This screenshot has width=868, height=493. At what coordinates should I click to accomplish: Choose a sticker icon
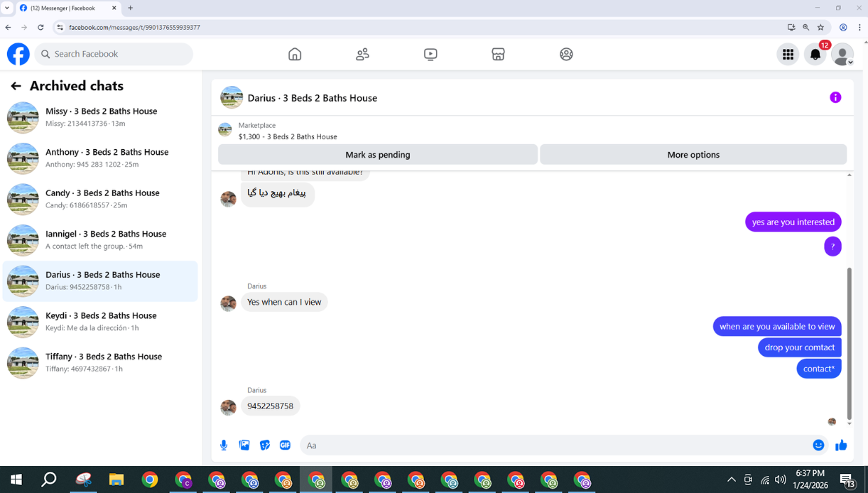coord(265,445)
